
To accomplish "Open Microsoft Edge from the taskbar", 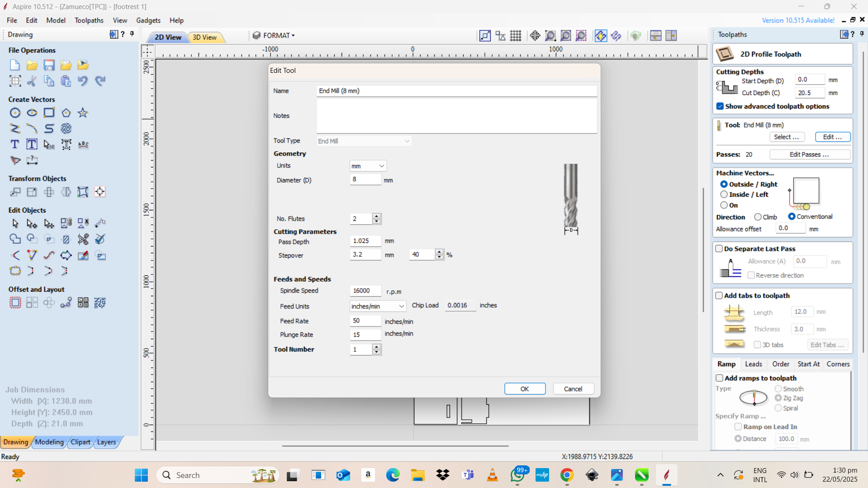I will point(393,475).
